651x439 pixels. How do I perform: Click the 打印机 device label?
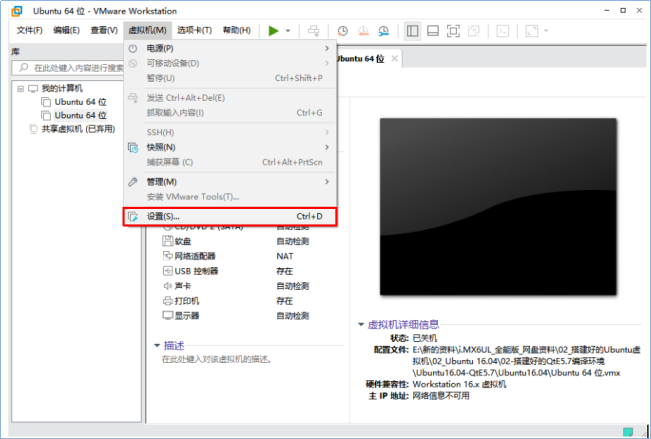click(187, 301)
